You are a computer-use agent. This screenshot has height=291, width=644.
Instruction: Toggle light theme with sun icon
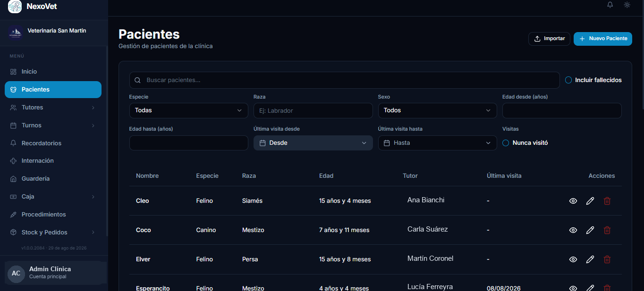(x=627, y=5)
